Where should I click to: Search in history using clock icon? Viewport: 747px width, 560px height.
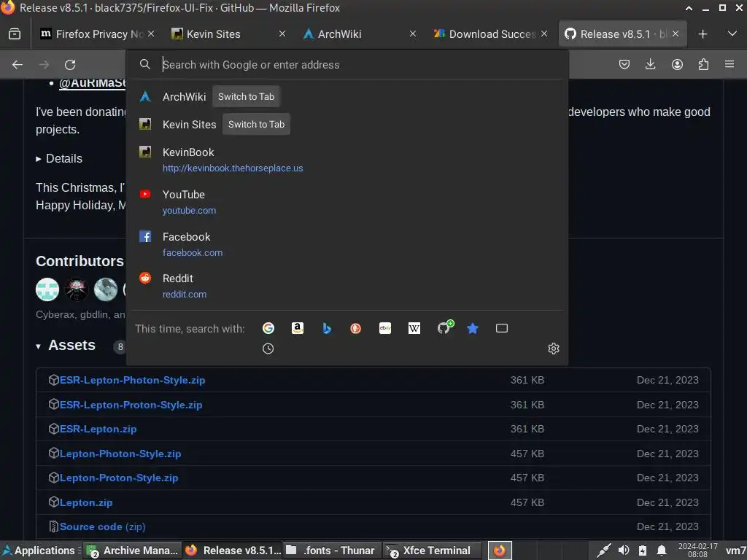[x=268, y=349]
